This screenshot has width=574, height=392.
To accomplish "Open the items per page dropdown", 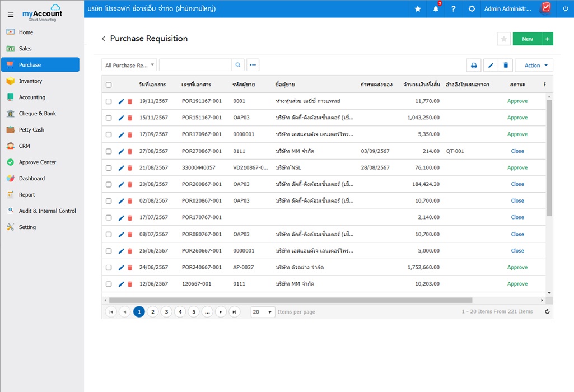I will click(x=263, y=312).
